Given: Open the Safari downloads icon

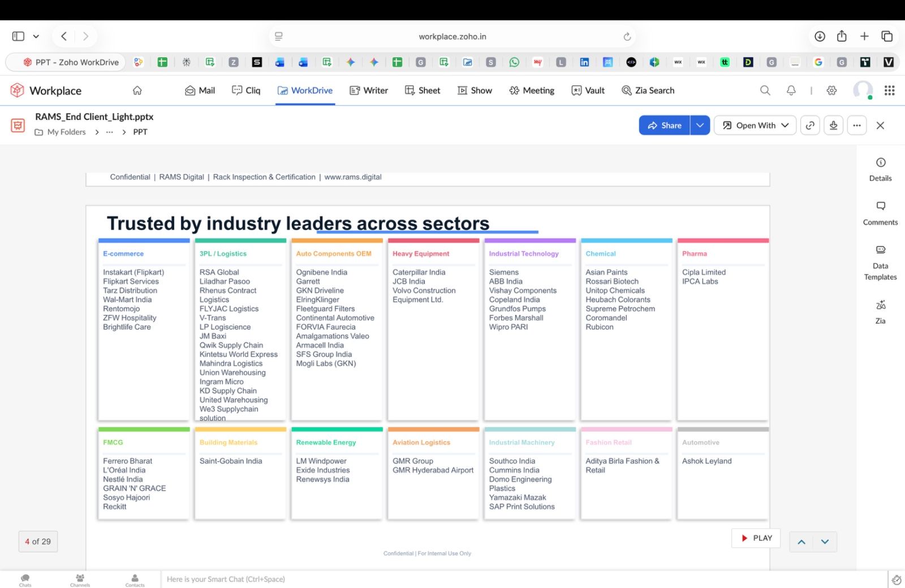Looking at the screenshot, I should tap(820, 36).
